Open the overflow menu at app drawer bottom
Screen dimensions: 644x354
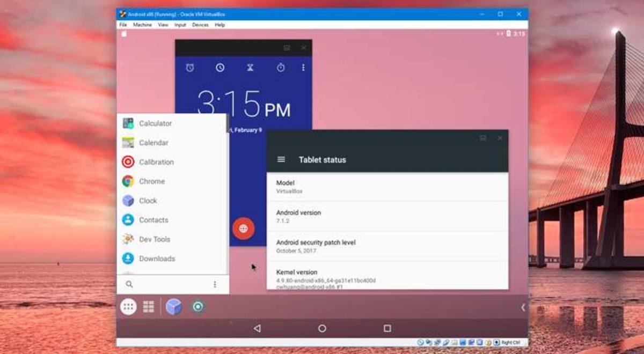pyautogui.click(x=216, y=284)
